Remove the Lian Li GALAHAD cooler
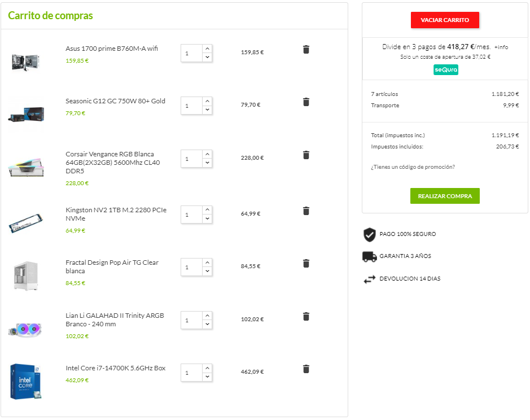 [306, 316]
